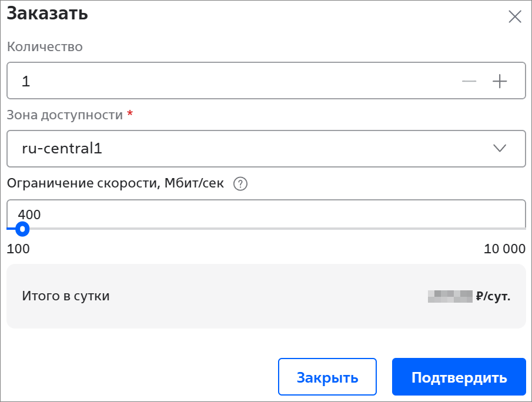532x402 pixels.
Task: Open the speed limit help question-mark icon
Action: tap(240, 184)
